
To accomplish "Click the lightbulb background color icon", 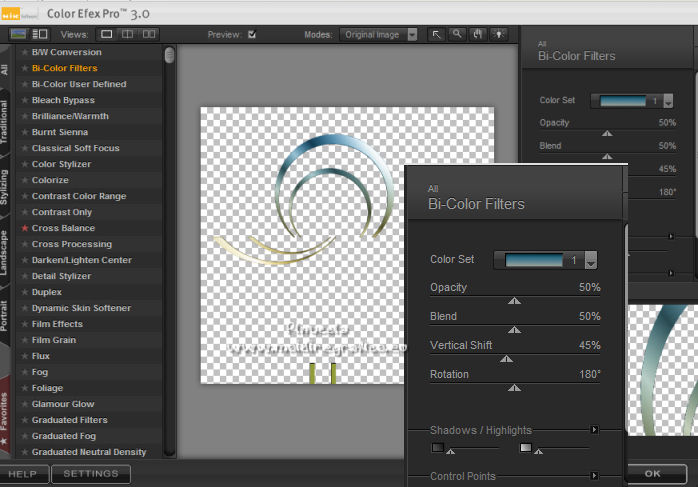I will point(498,34).
